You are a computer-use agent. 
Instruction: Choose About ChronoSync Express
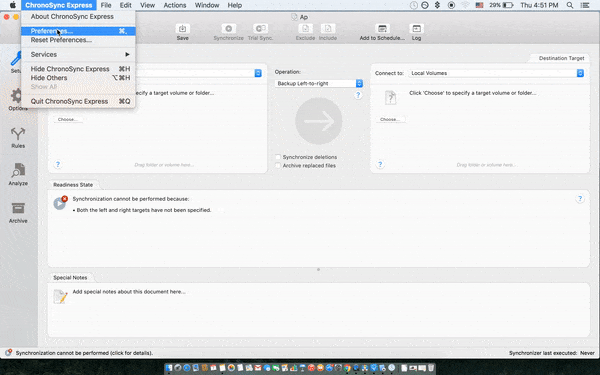pos(78,16)
